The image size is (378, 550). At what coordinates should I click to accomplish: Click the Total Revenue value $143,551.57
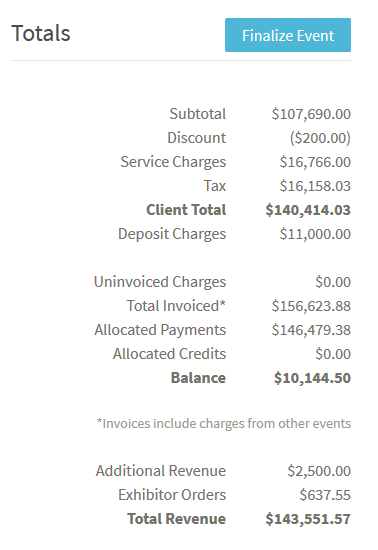(308, 519)
